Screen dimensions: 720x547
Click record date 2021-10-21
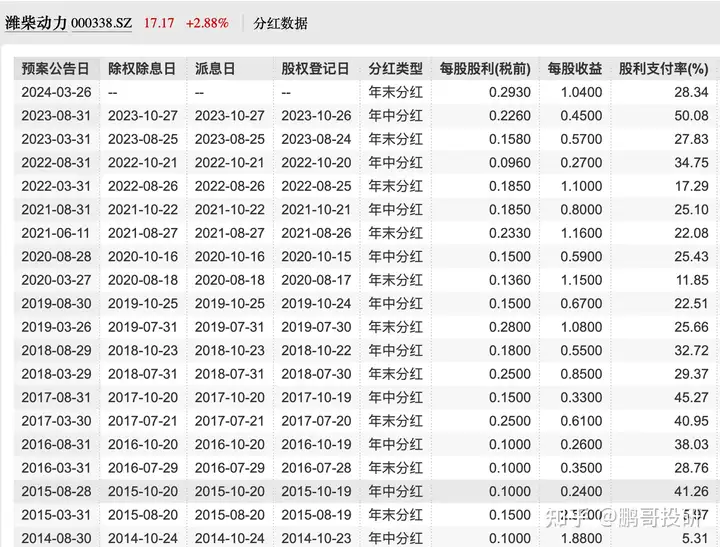[x=316, y=209]
